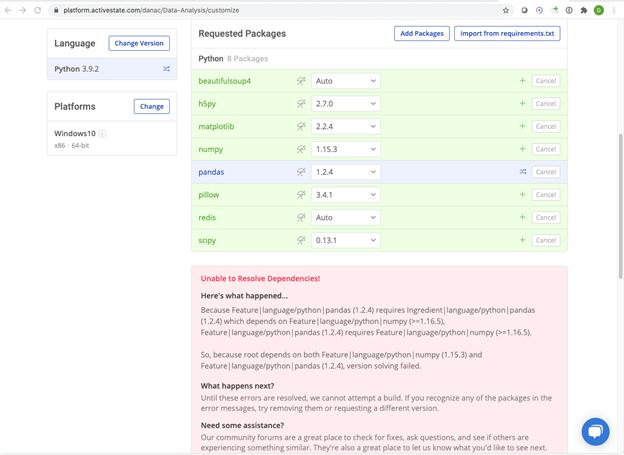Click the shuffle icon in the pandas row
Screen dimensions: 624x455
tap(522, 172)
